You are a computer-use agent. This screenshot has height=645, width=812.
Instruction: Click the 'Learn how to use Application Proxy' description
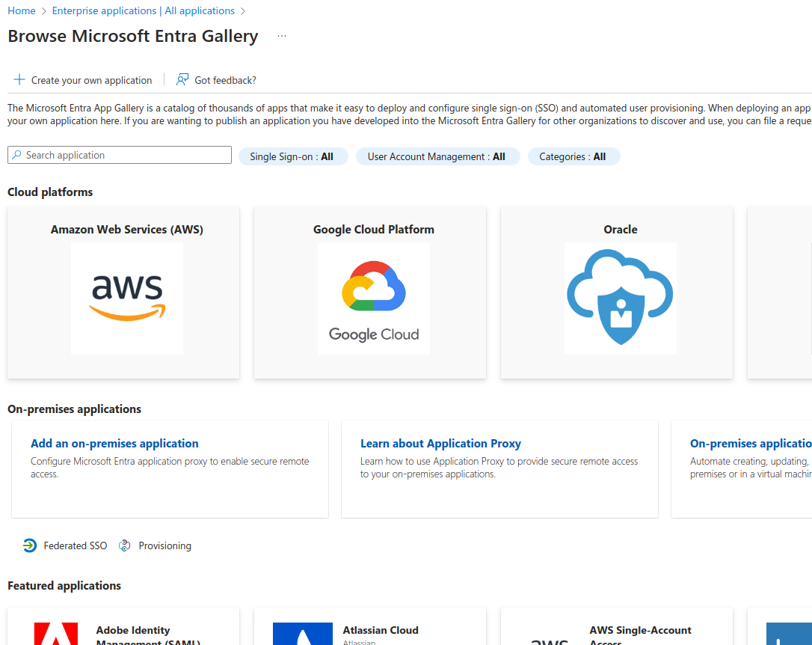click(499, 468)
